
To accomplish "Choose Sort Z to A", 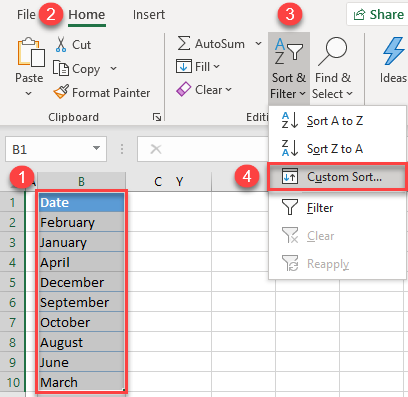I will [337, 149].
